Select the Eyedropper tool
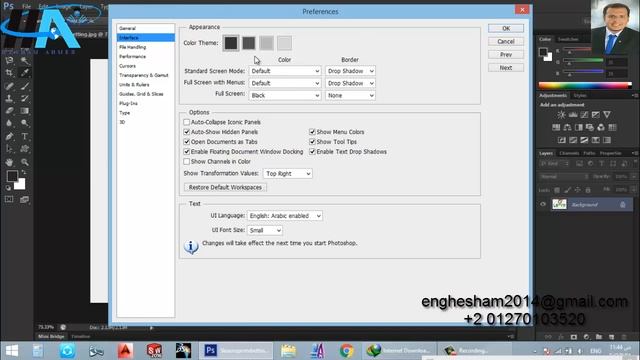The width and height of the screenshot is (640, 360). pyautogui.click(x=25, y=73)
